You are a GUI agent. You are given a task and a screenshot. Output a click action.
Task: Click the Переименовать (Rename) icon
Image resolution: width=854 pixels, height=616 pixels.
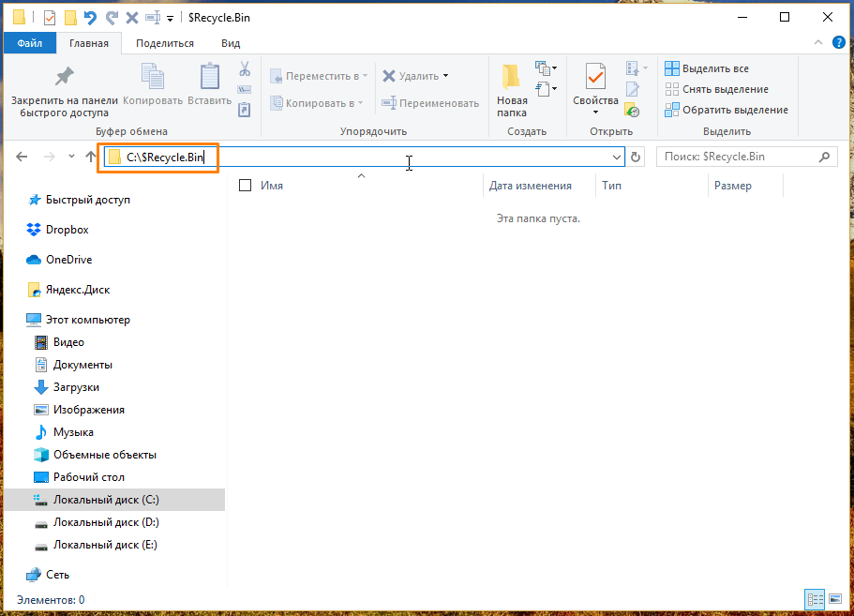pos(387,103)
